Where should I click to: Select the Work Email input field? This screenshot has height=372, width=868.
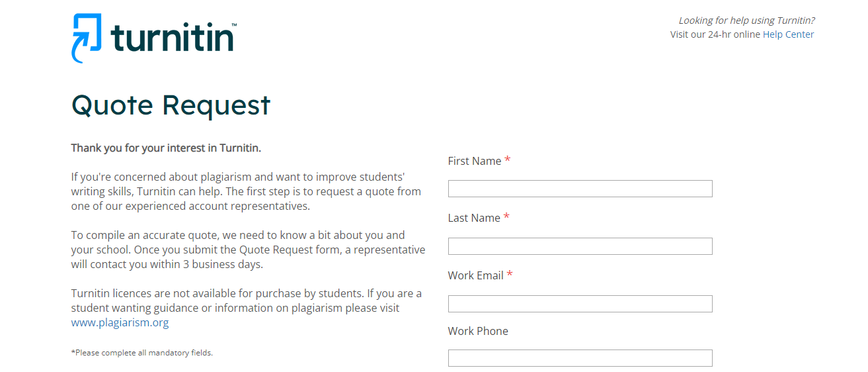(580, 304)
